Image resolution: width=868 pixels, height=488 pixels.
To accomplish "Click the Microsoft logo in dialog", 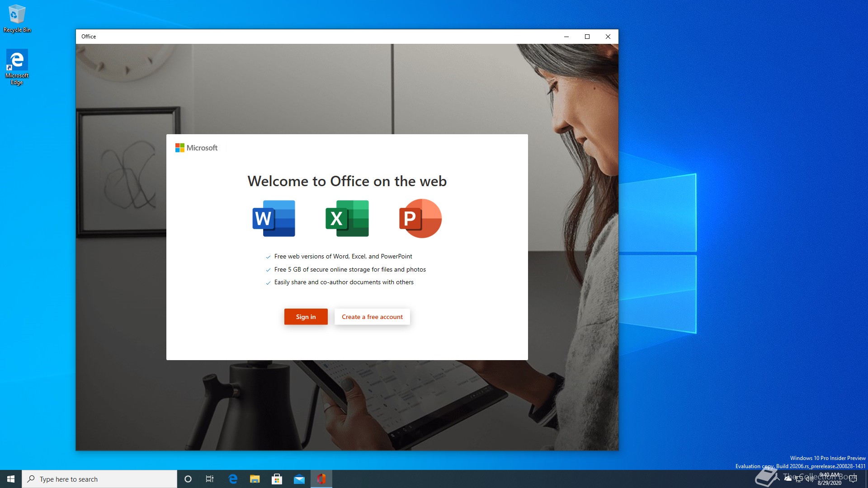I will [196, 148].
